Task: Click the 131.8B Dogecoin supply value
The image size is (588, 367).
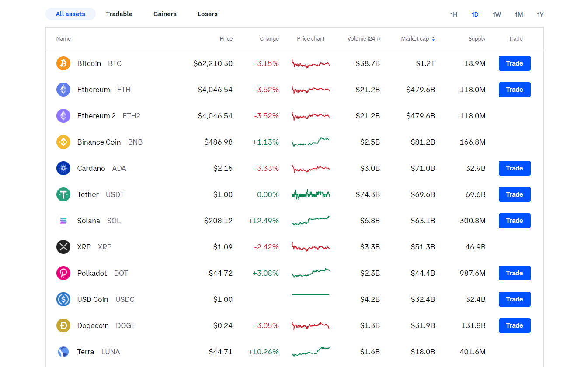Action: click(473, 325)
